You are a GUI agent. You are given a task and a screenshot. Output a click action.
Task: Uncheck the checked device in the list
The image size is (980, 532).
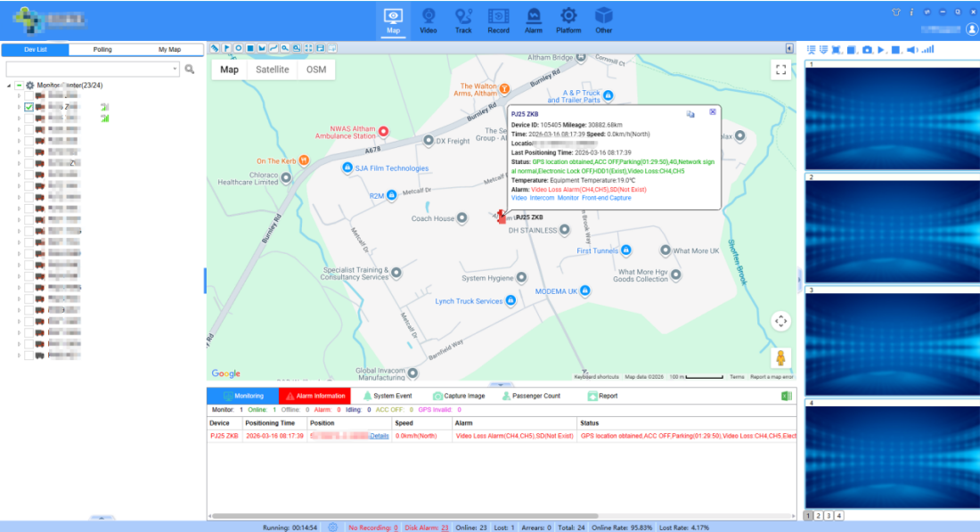tap(29, 107)
